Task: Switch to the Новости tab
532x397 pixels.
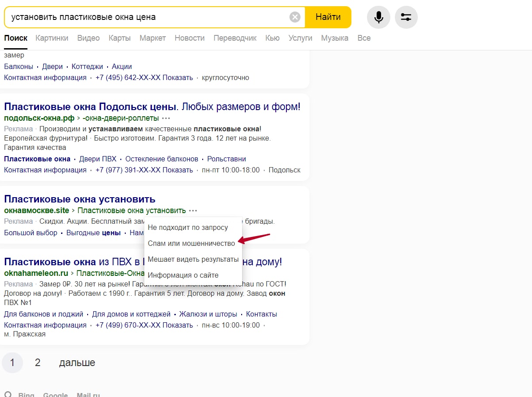Action: pyautogui.click(x=189, y=38)
